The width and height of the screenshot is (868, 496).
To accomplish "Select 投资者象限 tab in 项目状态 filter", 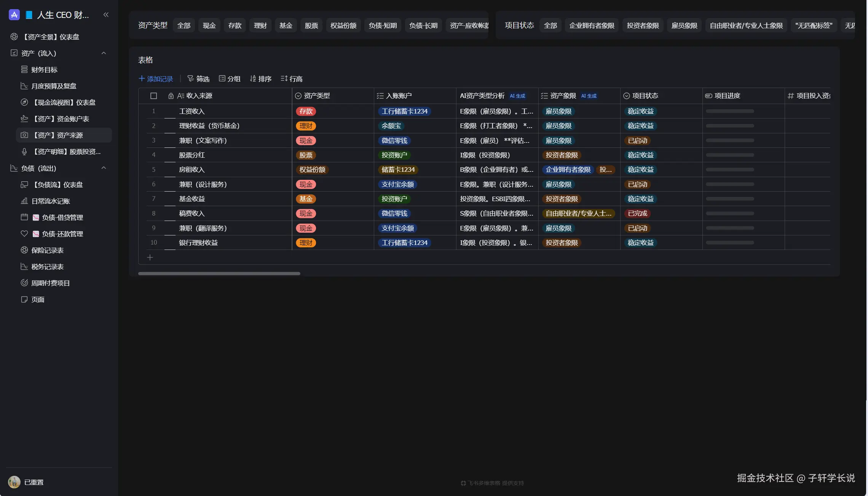I will click(643, 26).
